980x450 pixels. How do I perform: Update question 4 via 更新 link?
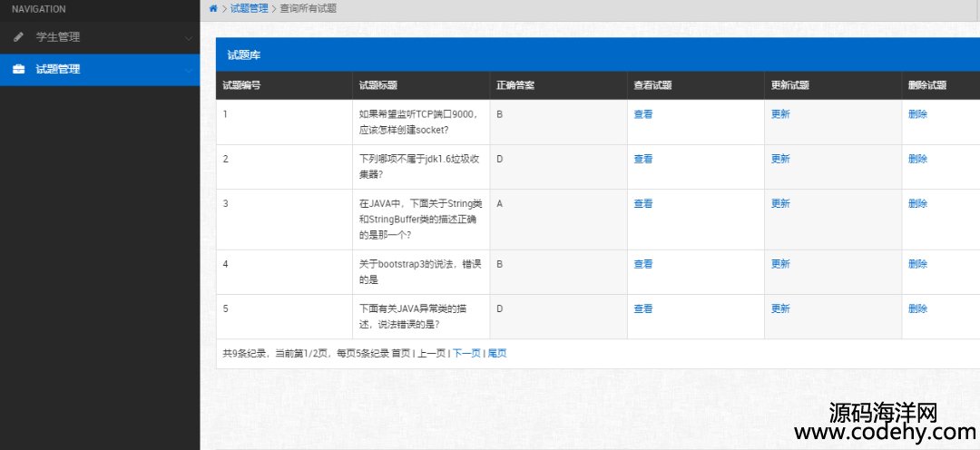(x=780, y=264)
